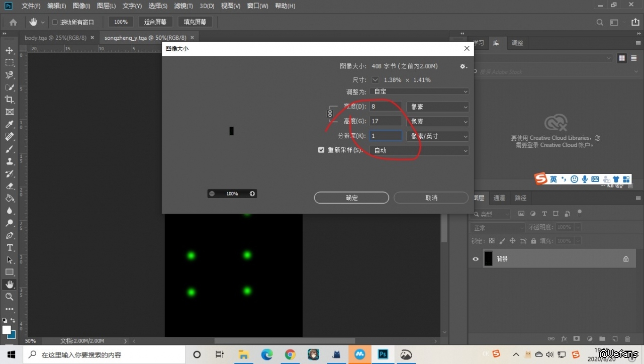Viewport: 644px width, 364px height.
Task: Select the Crop tool in toolbar
Action: [x=9, y=100]
